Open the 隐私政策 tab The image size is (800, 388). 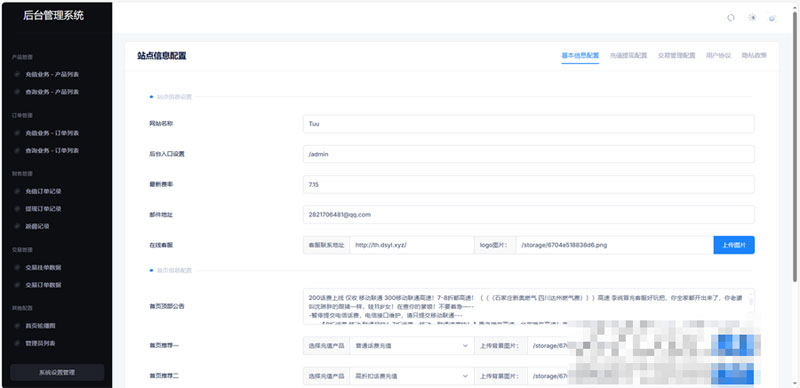pyautogui.click(x=754, y=56)
